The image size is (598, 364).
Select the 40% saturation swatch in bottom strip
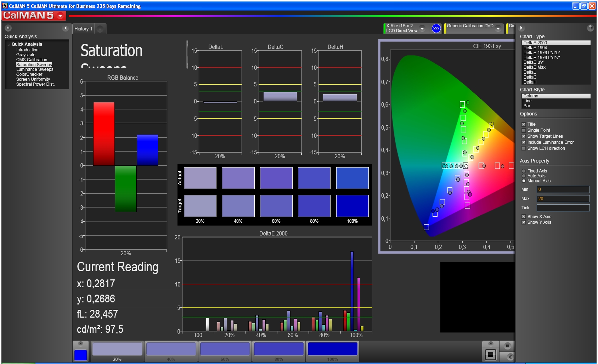coord(171,351)
